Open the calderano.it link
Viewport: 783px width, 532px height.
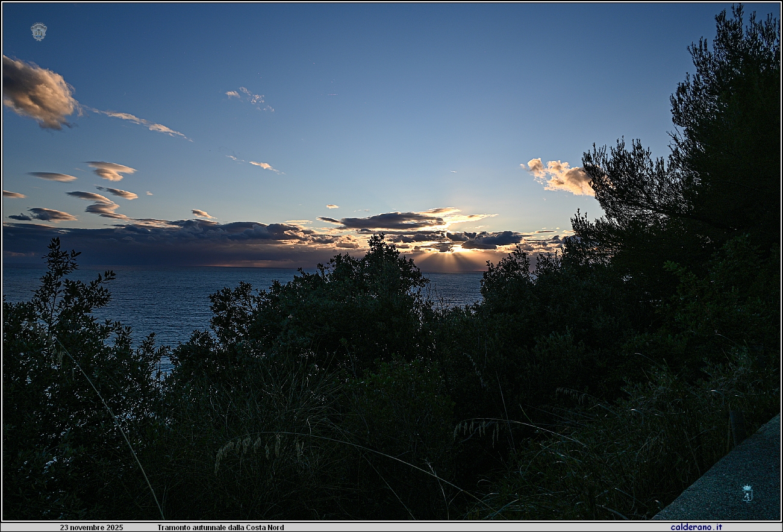696,527
